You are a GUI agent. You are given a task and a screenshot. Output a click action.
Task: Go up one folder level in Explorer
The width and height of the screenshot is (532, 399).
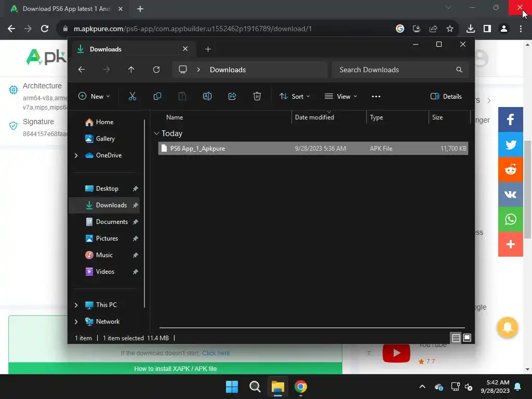(131, 70)
